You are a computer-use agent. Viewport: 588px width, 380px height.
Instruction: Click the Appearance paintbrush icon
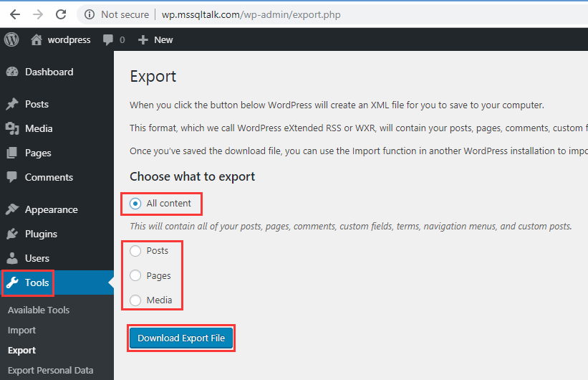pos(12,209)
